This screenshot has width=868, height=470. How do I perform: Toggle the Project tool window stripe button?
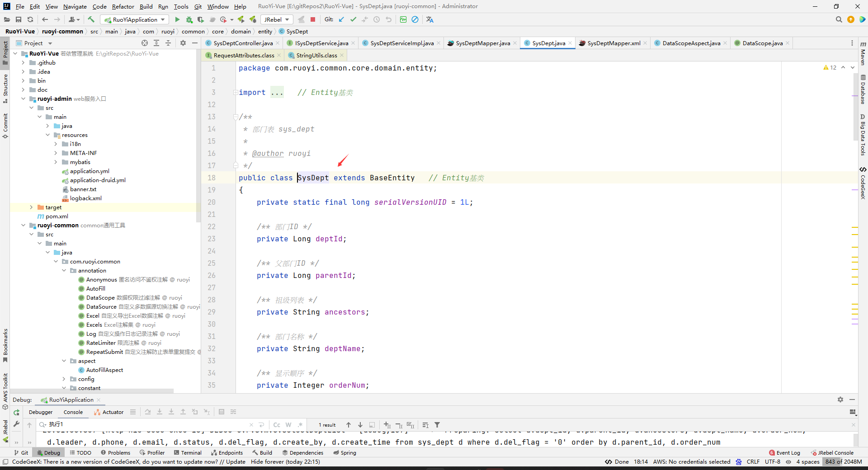pos(5,52)
